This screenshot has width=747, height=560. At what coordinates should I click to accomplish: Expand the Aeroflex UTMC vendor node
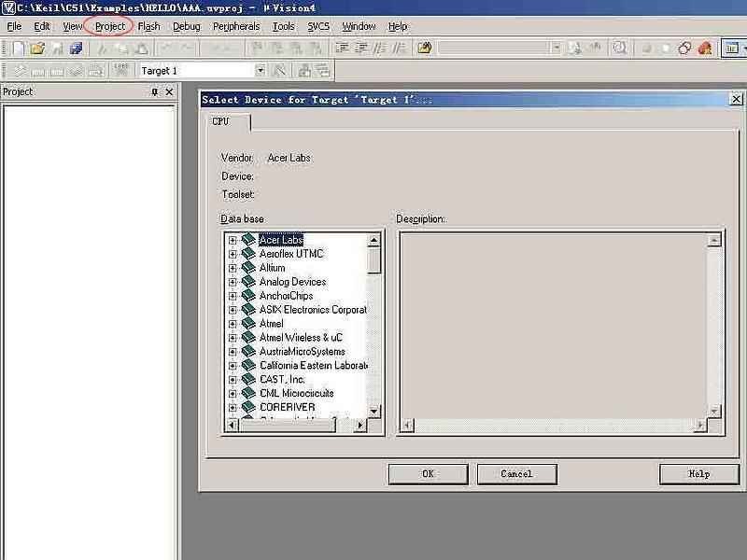pos(233,254)
